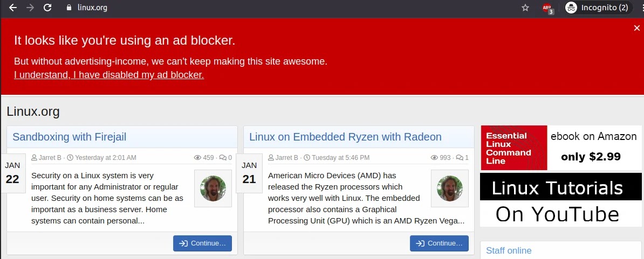Click Continue button under Ryzen article
644x259 pixels.
[439, 243]
